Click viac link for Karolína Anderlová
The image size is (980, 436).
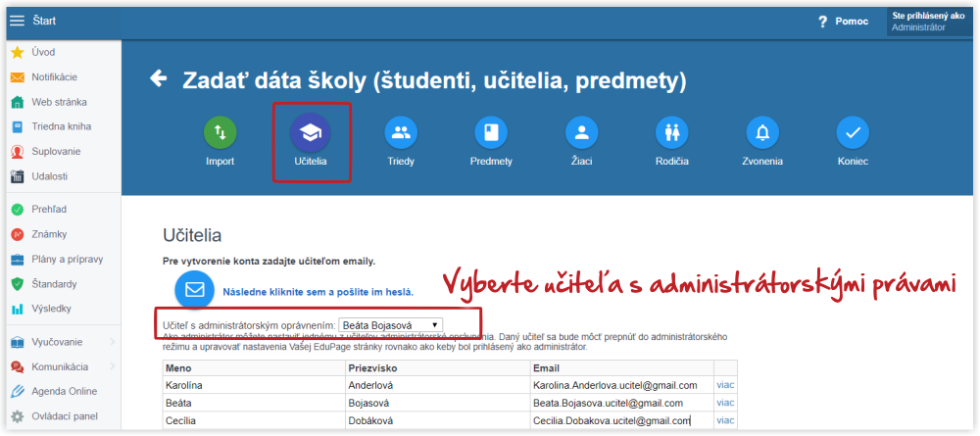tap(725, 385)
